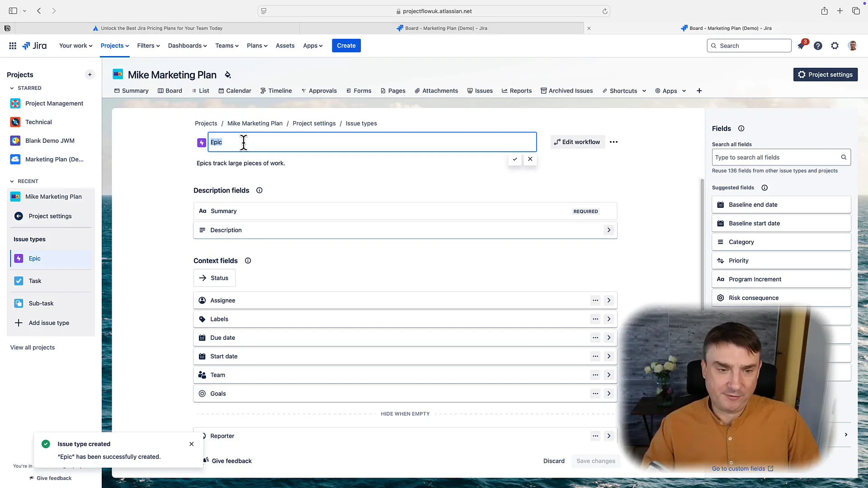The height and width of the screenshot is (488, 868).
Task: Open the Apps dropdown in project tabs
Action: coord(670,91)
